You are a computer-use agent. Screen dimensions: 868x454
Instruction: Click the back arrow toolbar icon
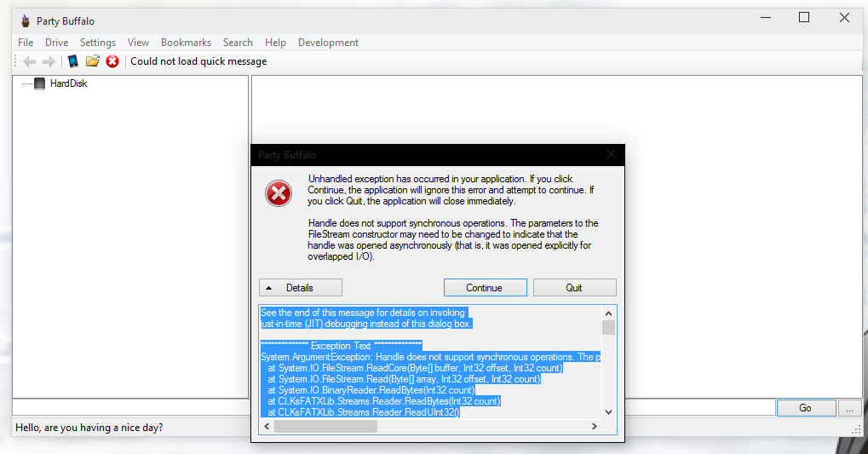point(30,61)
